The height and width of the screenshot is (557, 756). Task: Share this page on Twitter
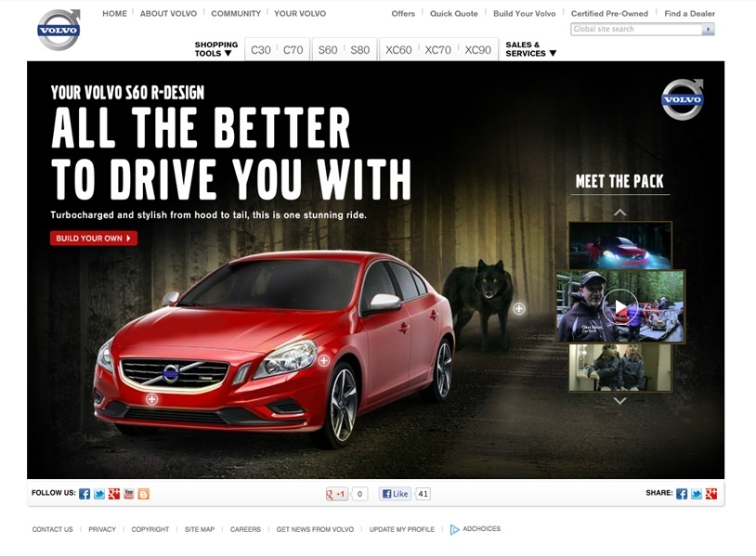(697, 493)
